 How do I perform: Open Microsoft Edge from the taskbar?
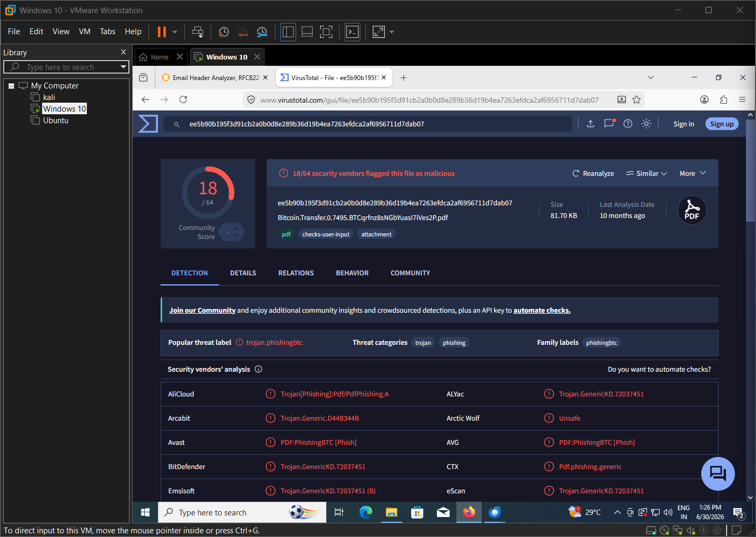pos(366,512)
